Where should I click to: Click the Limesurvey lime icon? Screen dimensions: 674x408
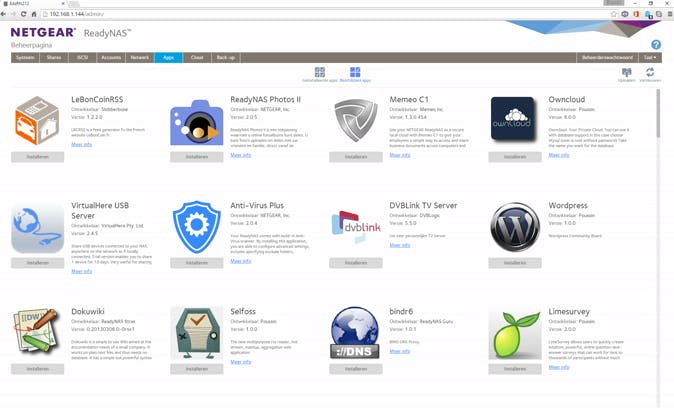click(x=515, y=335)
